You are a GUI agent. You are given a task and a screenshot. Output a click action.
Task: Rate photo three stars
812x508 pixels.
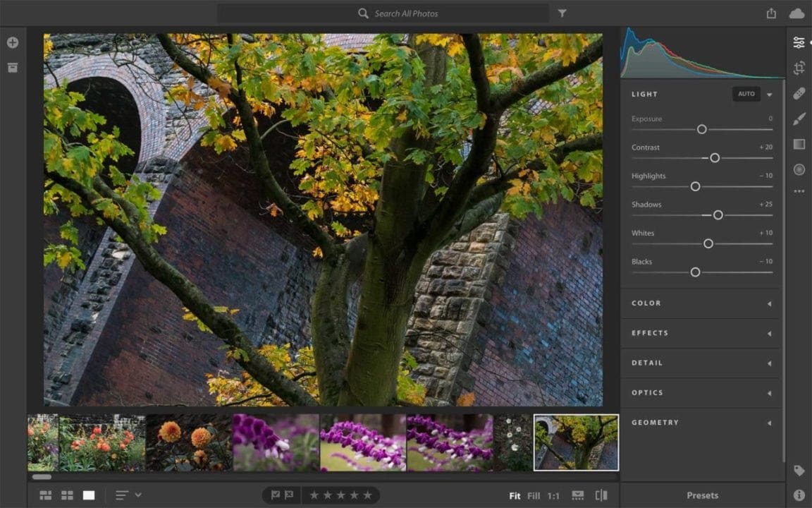pos(340,495)
